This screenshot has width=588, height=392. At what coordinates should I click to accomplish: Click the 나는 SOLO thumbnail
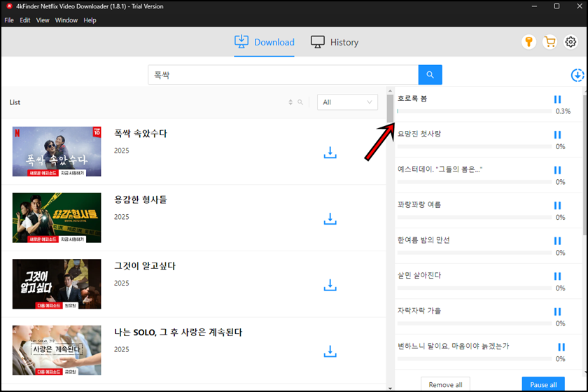[x=57, y=351]
